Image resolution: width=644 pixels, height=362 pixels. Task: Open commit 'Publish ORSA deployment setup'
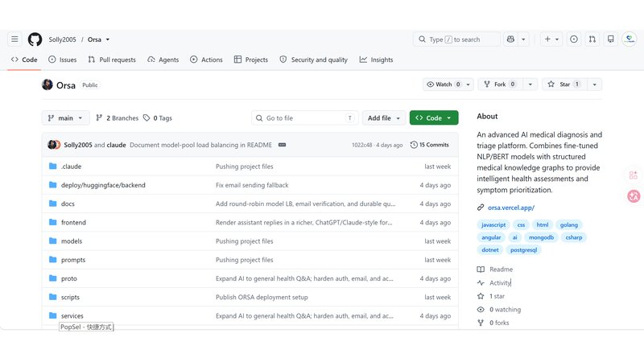(262, 297)
